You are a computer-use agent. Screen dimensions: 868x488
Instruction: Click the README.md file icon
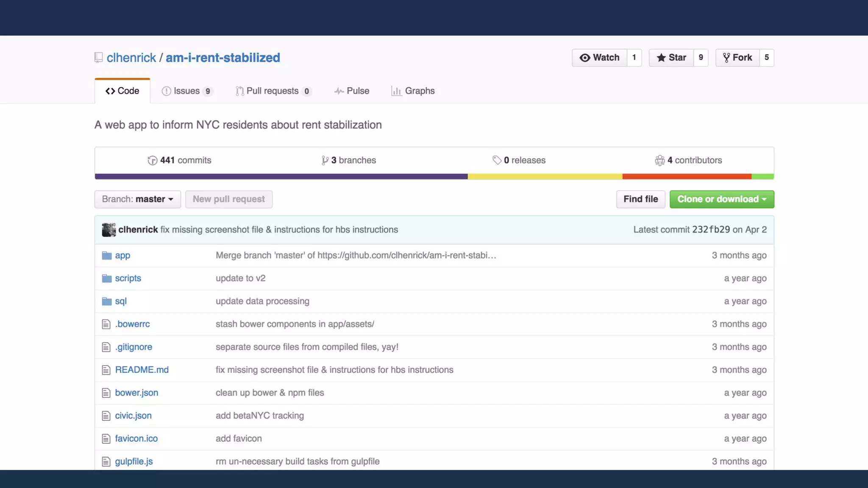(106, 370)
